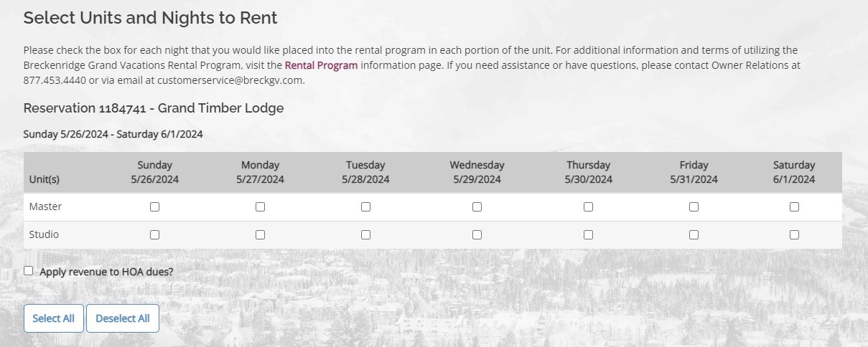The height and width of the screenshot is (347, 868).
Task: Click the Reservation 1184741 Grand Timber Lodge heading
Action: pyautogui.click(x=154, y=108)
